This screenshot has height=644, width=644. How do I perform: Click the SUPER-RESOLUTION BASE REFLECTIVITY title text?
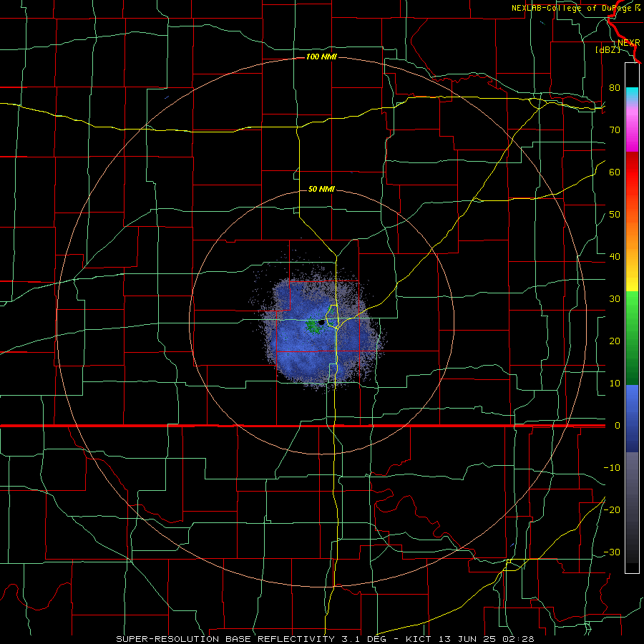click(x=225, y=639)
